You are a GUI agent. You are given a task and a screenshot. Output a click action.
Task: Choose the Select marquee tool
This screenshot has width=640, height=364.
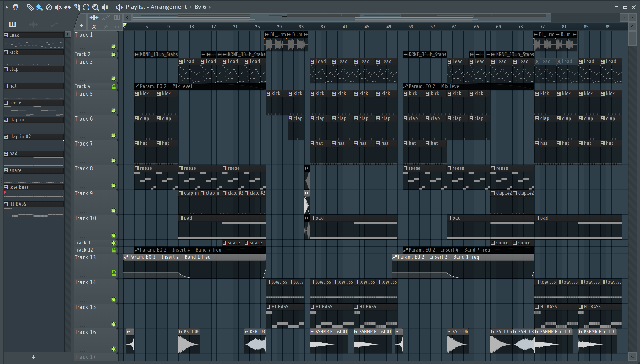click(86, 7)
